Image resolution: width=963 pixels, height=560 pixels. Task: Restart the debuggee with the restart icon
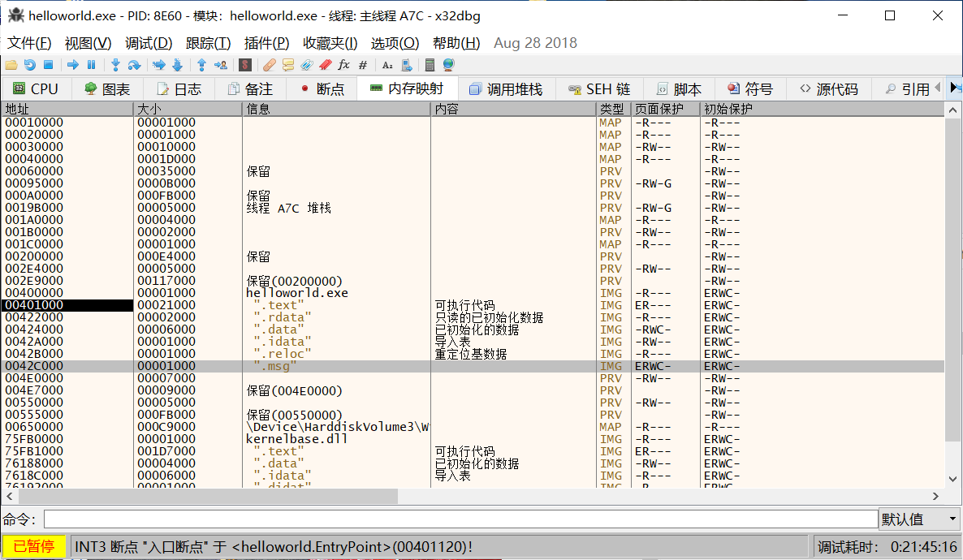coord(29,64)
